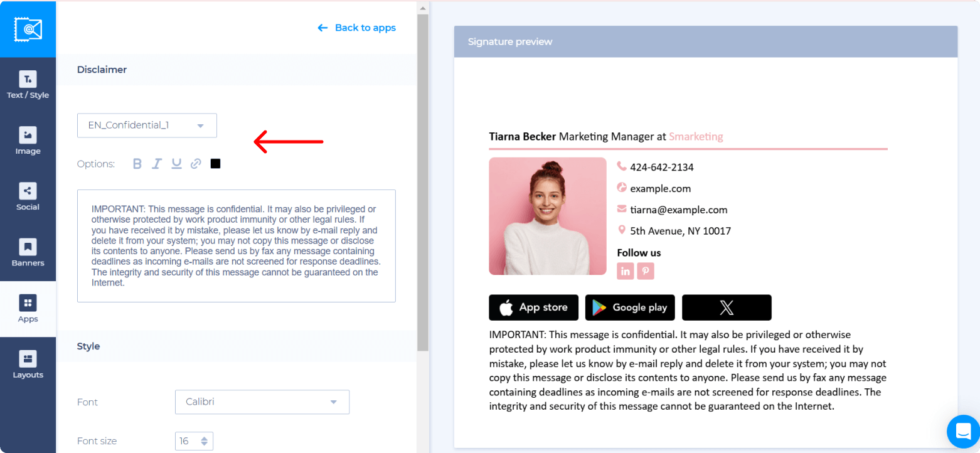Click the LinkedIn social icon
Screen dimensions: 980x453
(x=626, y=271)
